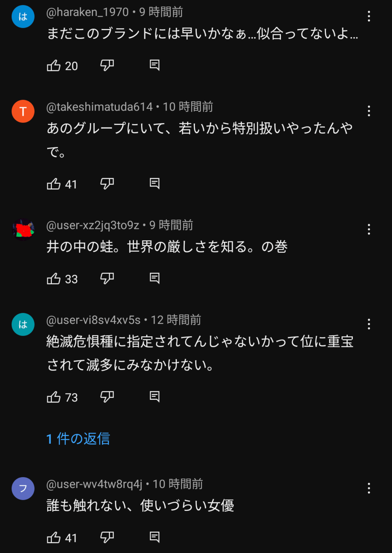Reply to @haraken_1970's comment
392x553 pixels.
tap(154, 65)
